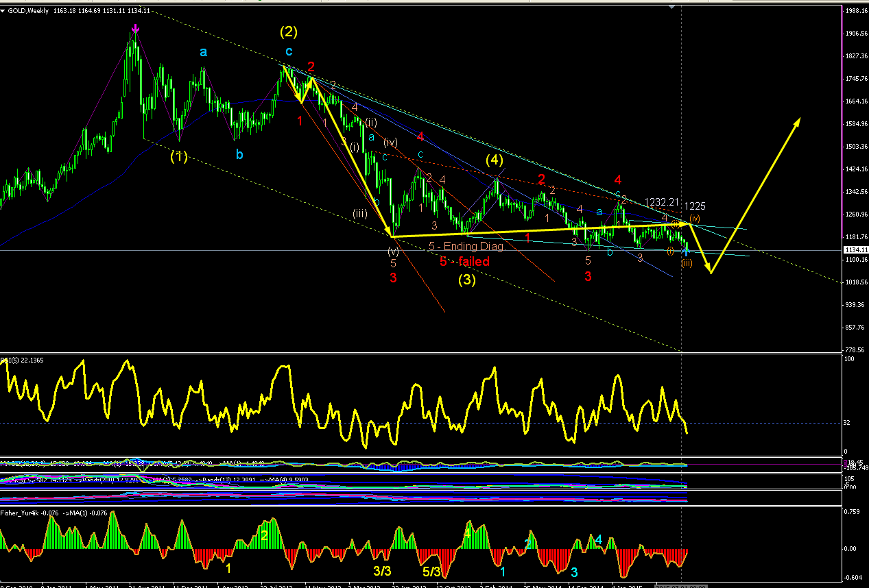Select the yellow (3) wave label
The height and width of the screenshot is (588, 869).
[x=468, y=279]
